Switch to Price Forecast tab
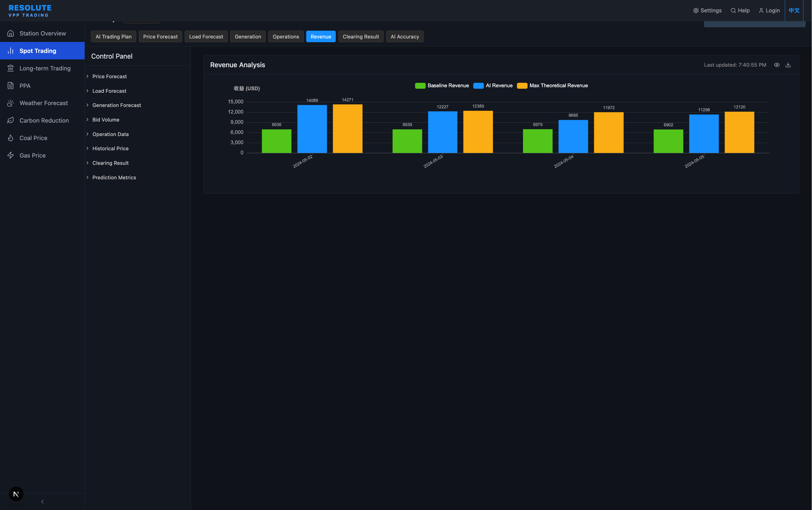812x510 pixels. pyautogui.click(x=160, y=37)
